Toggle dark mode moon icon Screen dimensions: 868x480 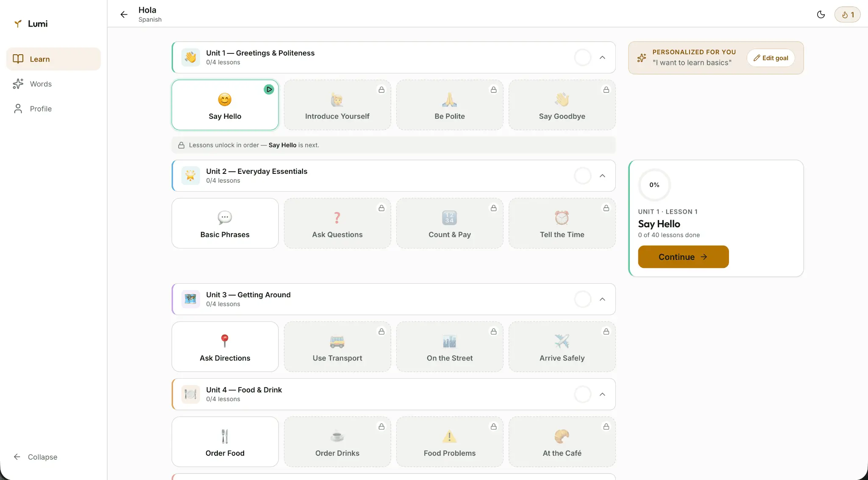821,14
